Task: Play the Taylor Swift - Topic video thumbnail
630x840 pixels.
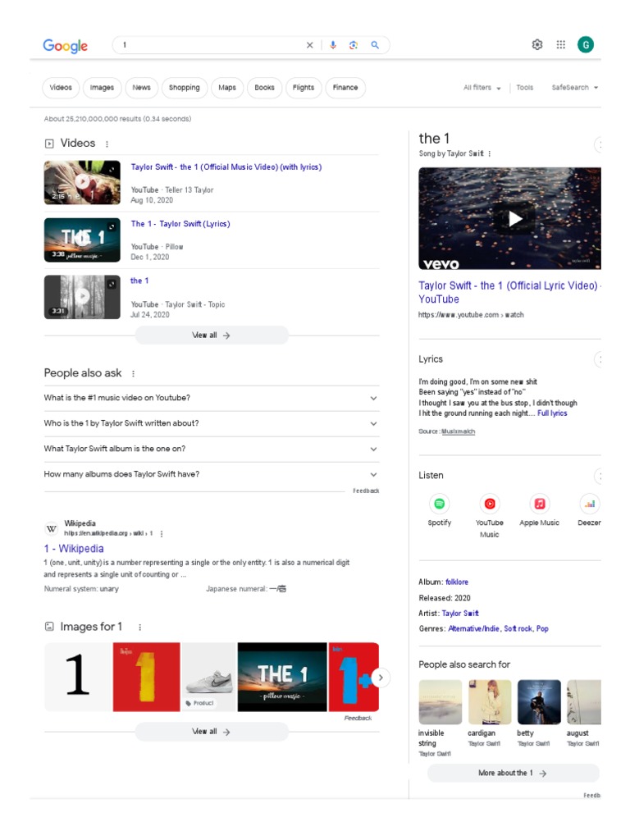Action: 82,297
